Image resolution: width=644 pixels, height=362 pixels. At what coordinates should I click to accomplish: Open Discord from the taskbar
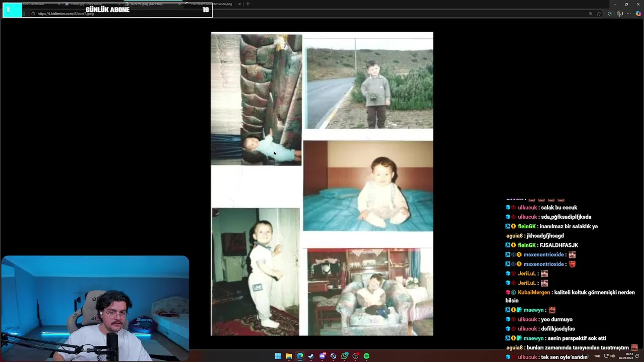[323, 356]
